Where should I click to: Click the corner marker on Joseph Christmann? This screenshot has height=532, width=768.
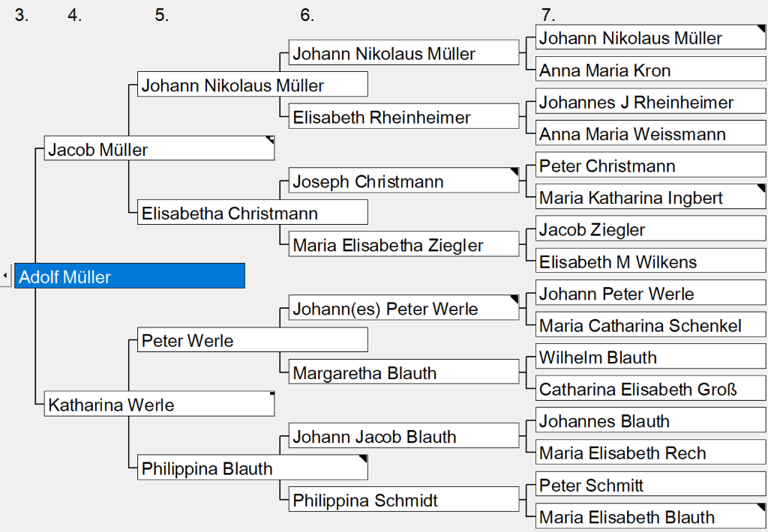coord(514,172)
